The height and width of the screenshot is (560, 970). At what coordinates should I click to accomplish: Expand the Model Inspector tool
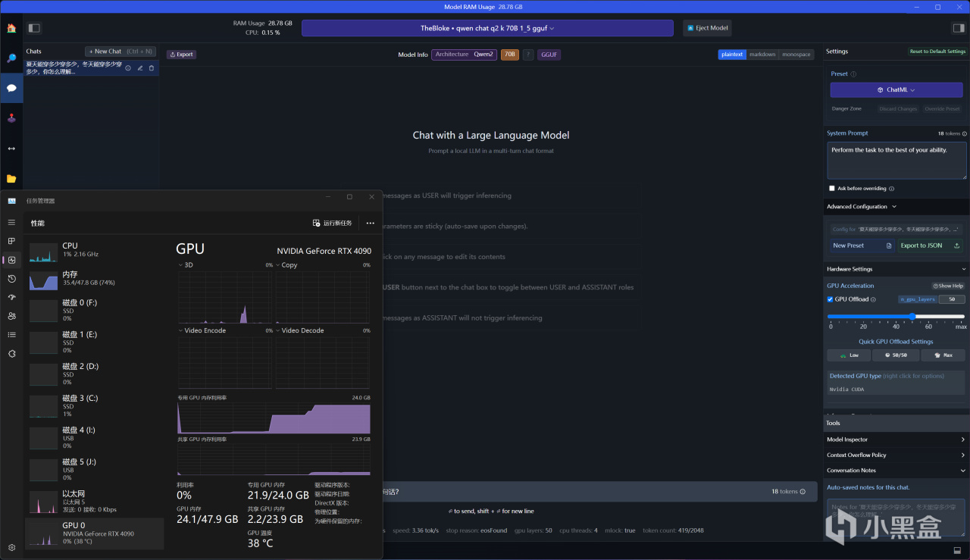point(896,440)
